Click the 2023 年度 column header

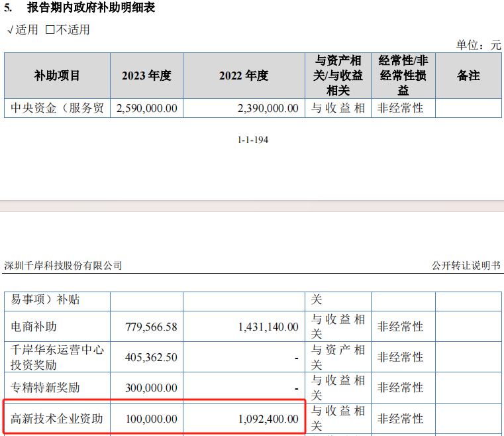[146, 76]
